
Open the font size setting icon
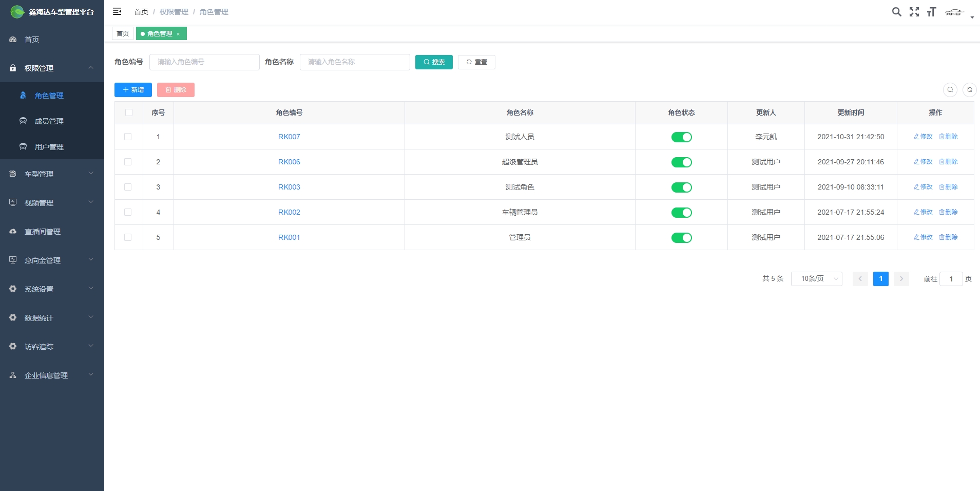click(x=932, y=12)
